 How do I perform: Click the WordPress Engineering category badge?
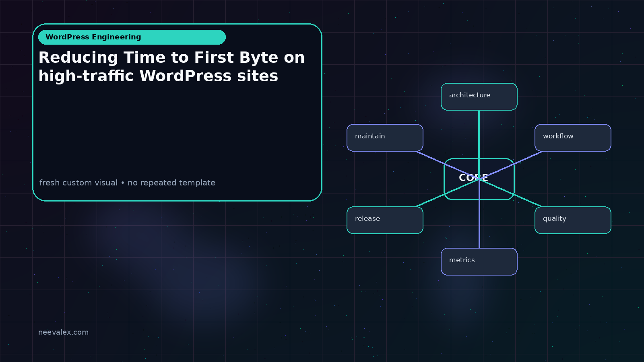[x=132, y=37]
